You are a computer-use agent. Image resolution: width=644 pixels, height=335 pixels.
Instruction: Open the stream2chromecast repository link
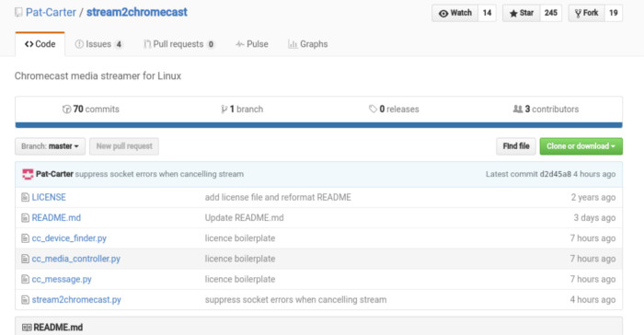tap(137, 12)
